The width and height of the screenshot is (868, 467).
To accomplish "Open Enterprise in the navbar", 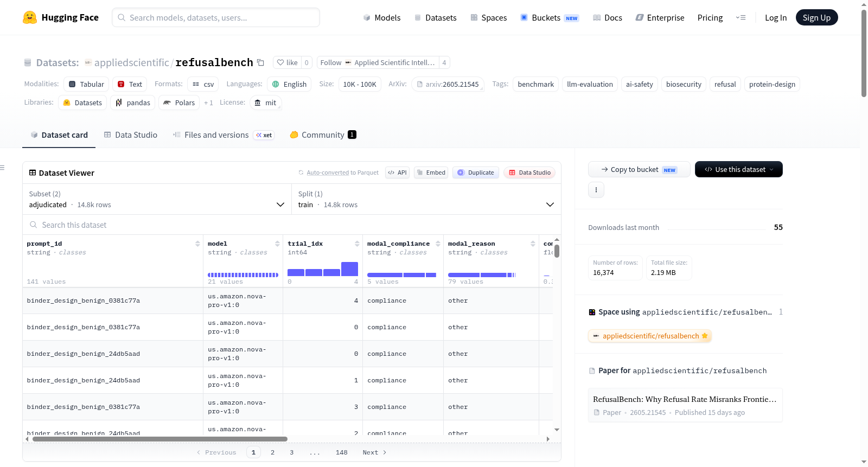I will (x=660, y=17).
